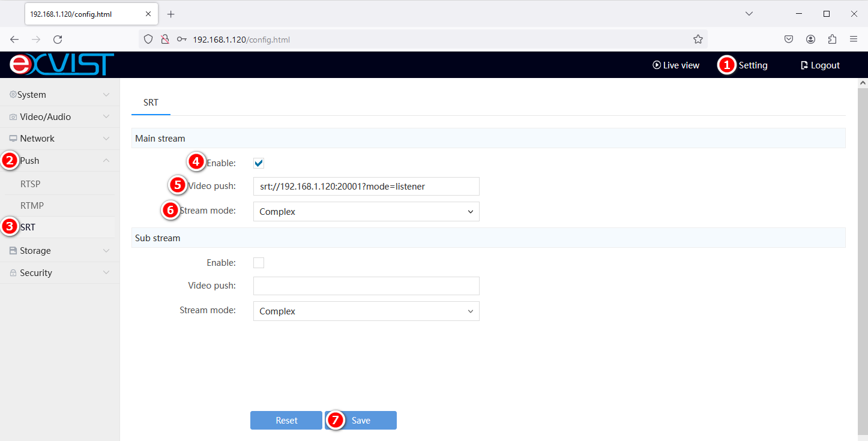Click Main stream Video push field

366,187
